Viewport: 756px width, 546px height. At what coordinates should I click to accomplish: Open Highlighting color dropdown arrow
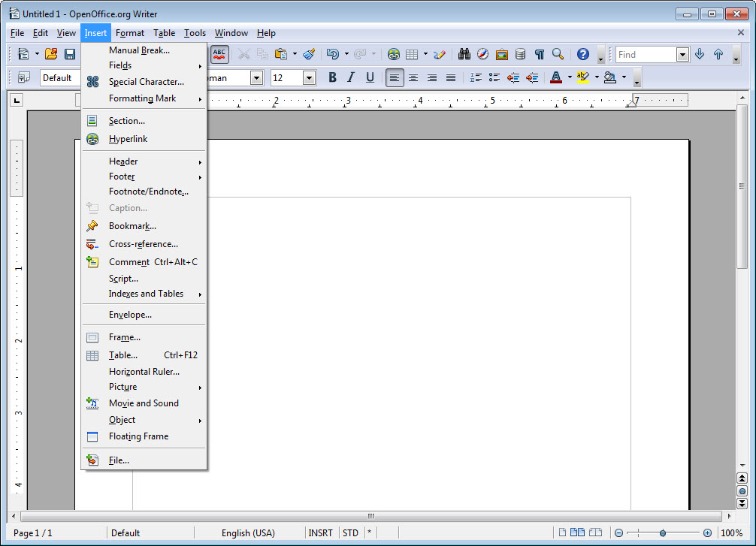[x=597, y=77]
